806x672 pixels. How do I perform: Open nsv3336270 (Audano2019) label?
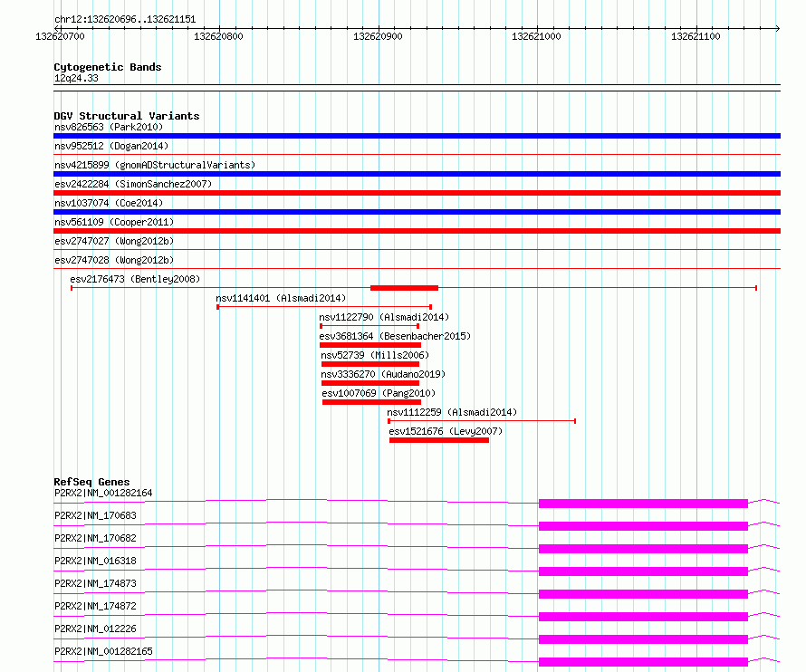point(383,374)
